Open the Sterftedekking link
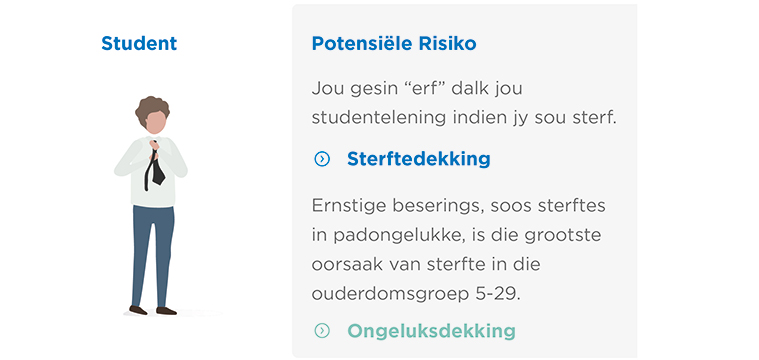Viewport: 759px width, 360px height. click(419, 159)
